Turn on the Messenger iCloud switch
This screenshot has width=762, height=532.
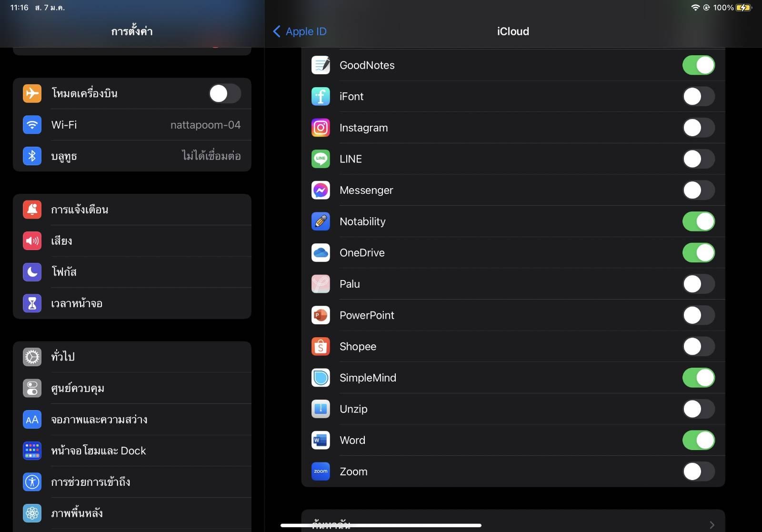(699, 190)
